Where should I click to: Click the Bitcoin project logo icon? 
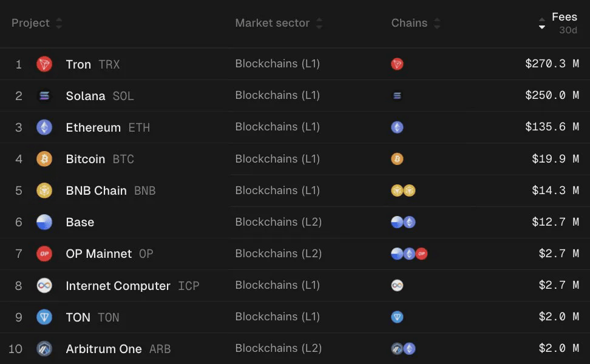click(x=44, y=159)
